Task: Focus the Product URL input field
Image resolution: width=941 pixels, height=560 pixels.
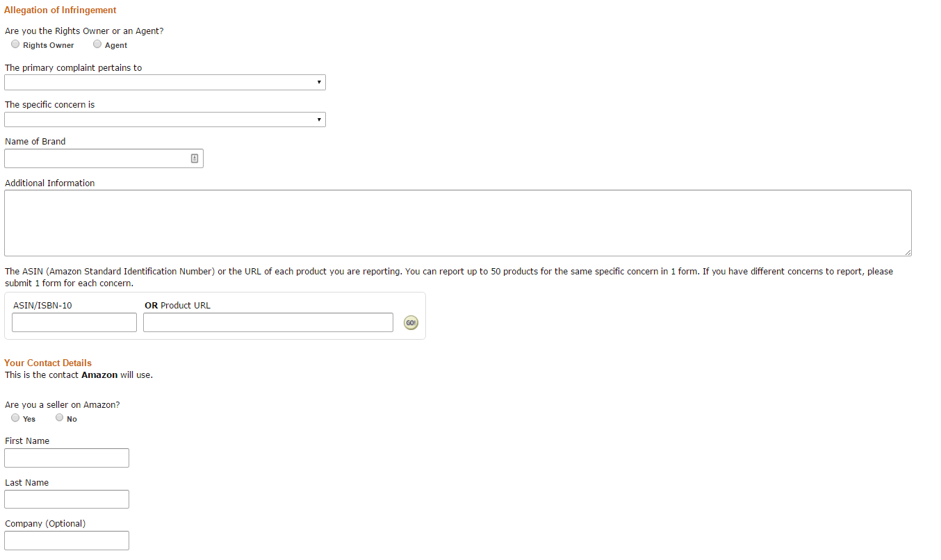Action: pyautogui.click(x=268, y=322)
